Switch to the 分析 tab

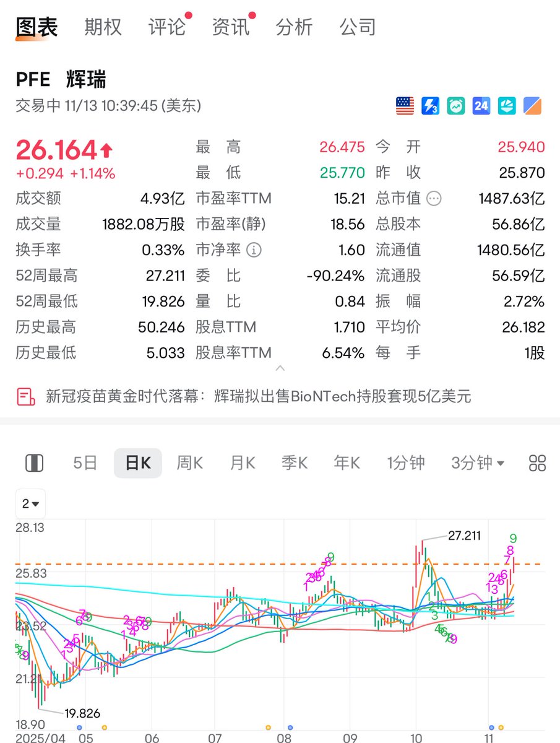click(295, 27)
